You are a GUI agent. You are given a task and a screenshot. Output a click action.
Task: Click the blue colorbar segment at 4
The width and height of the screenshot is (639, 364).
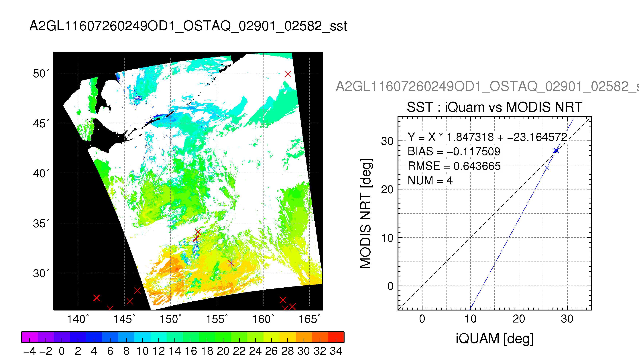(x=94, y=337)
